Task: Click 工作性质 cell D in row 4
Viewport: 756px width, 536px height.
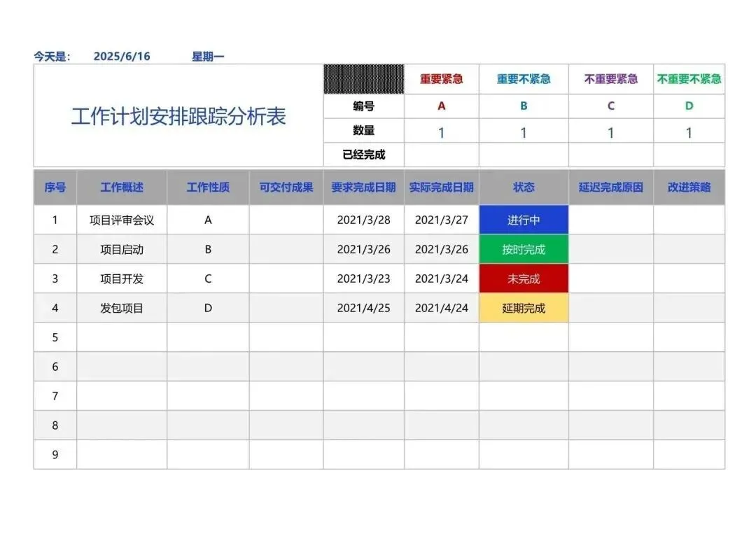Action: pyautogui.click(x=208, y=308)
